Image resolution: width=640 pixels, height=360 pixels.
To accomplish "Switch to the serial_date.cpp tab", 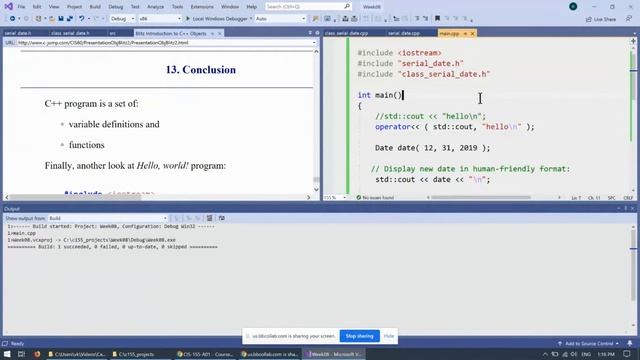I will (403, 33).
